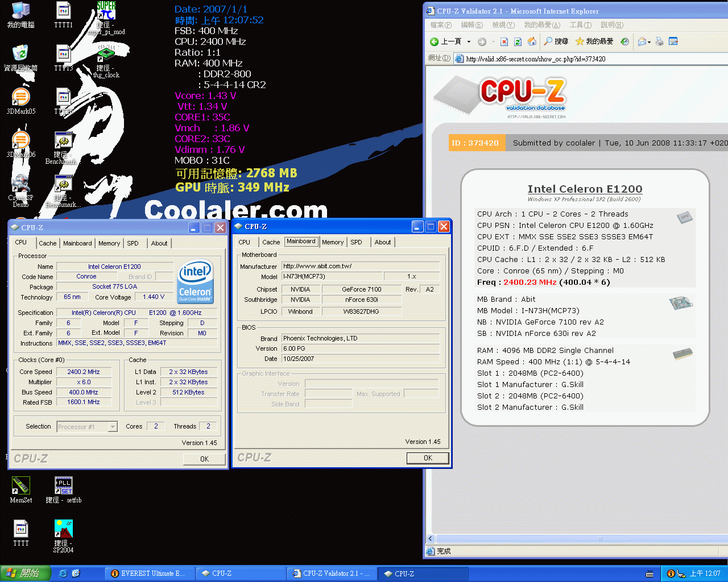
Task: Click the Code Name value Conroe
Action: click(86, 276)
